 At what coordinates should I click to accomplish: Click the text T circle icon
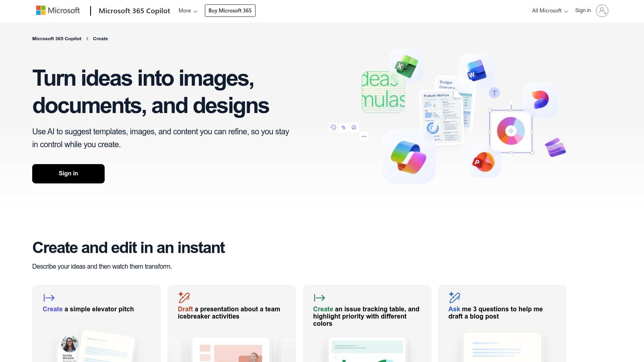(x=494, y=93)
